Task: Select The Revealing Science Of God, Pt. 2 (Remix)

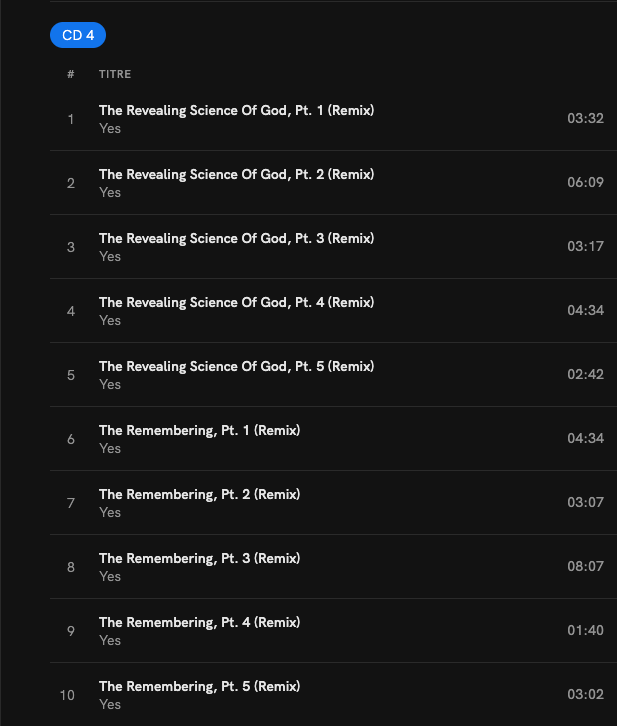Action: click(x=236, y=174)
